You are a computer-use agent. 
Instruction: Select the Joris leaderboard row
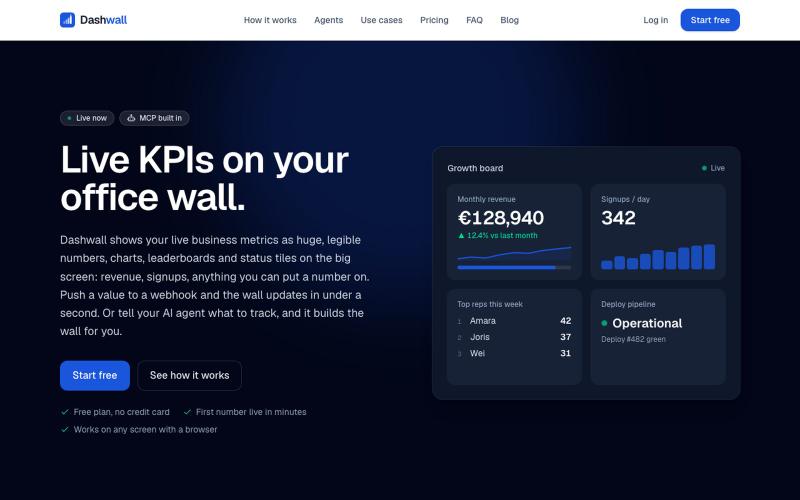coord(514,337)
